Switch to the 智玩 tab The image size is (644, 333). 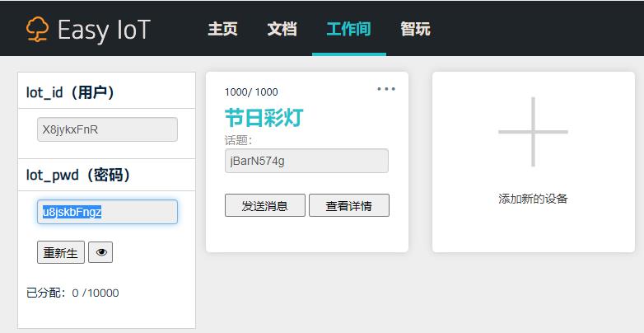(415, 29)
